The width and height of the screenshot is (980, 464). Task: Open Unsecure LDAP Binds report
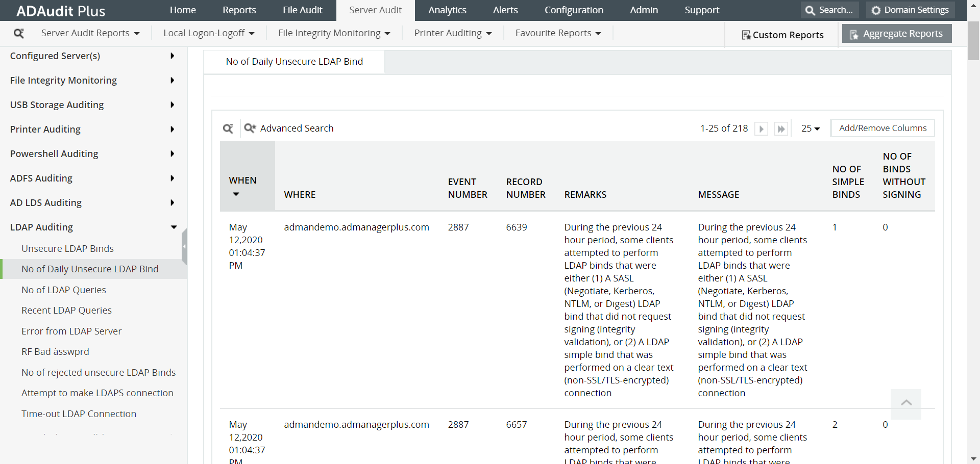pyautogui.click(x=67, y=248)
